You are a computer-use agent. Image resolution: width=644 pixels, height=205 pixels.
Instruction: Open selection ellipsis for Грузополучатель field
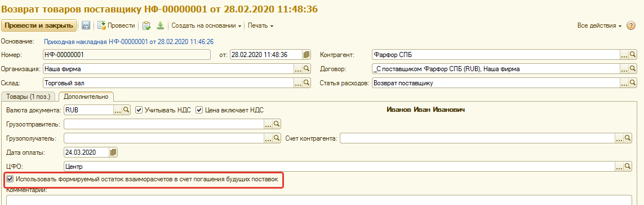tap(269, 138)
